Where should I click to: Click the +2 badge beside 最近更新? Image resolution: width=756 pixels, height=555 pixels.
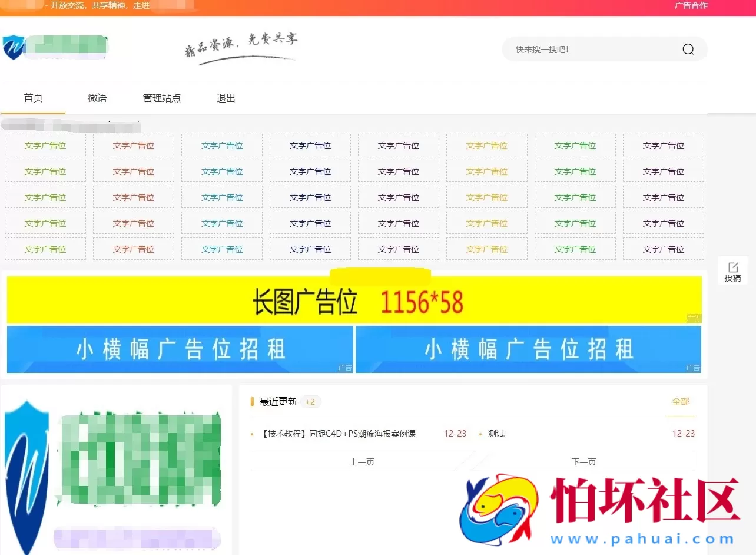[310, 401]
